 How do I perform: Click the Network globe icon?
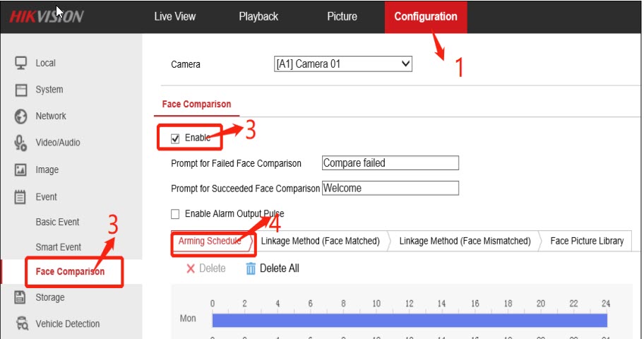click(x=21, y=116)
